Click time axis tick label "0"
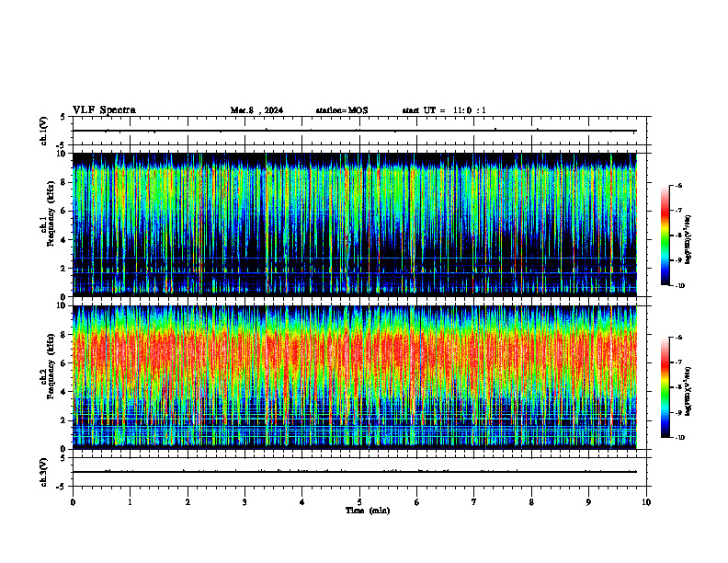Viewport: 728px width, 563px height. pos(73,502)
